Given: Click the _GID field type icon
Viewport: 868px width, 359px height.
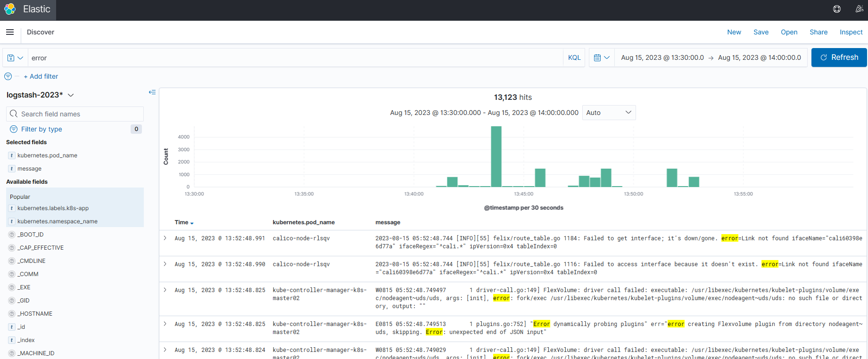Looking at the screenshot, I should point(12,301).
